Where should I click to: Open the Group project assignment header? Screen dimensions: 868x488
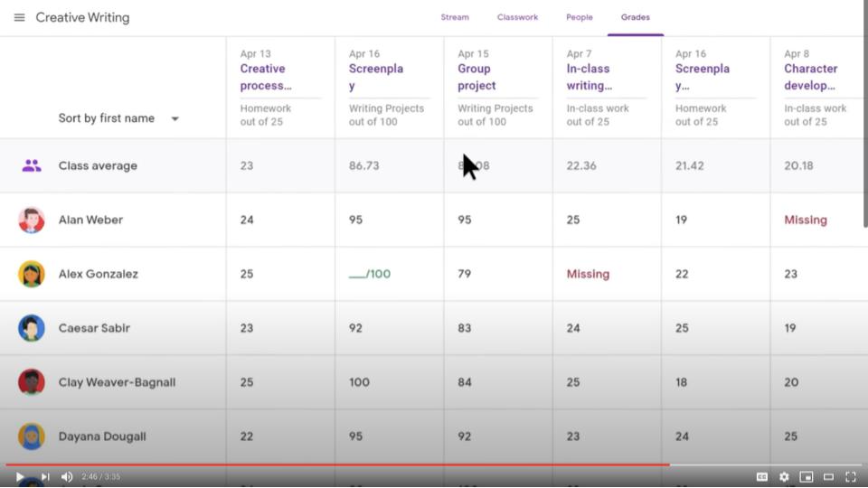[476, 77]
